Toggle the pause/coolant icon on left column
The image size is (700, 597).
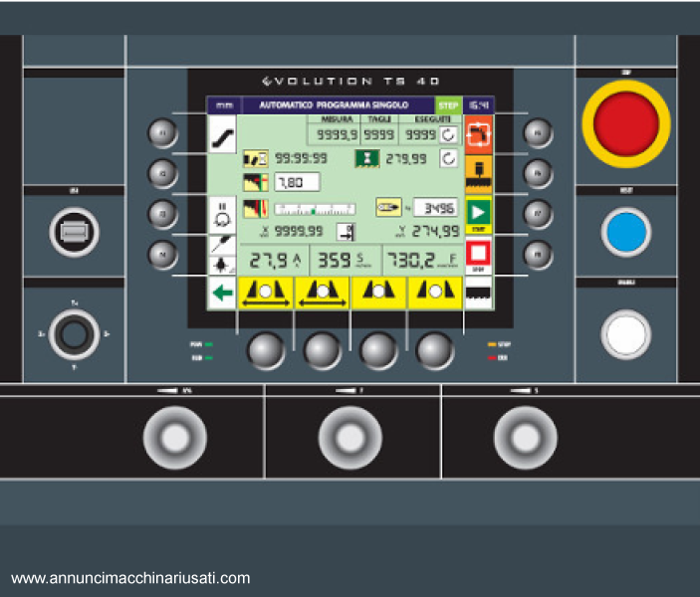222,212
